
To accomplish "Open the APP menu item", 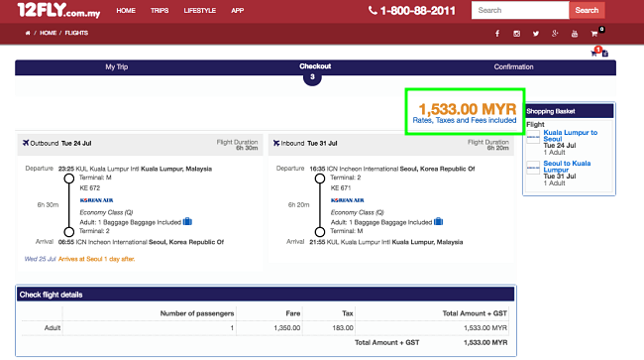I will (238, 11).
